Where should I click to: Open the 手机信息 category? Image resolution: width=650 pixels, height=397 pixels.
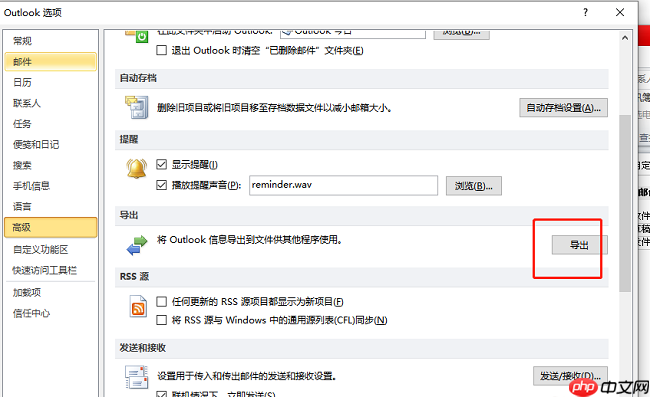pos(32,186)
